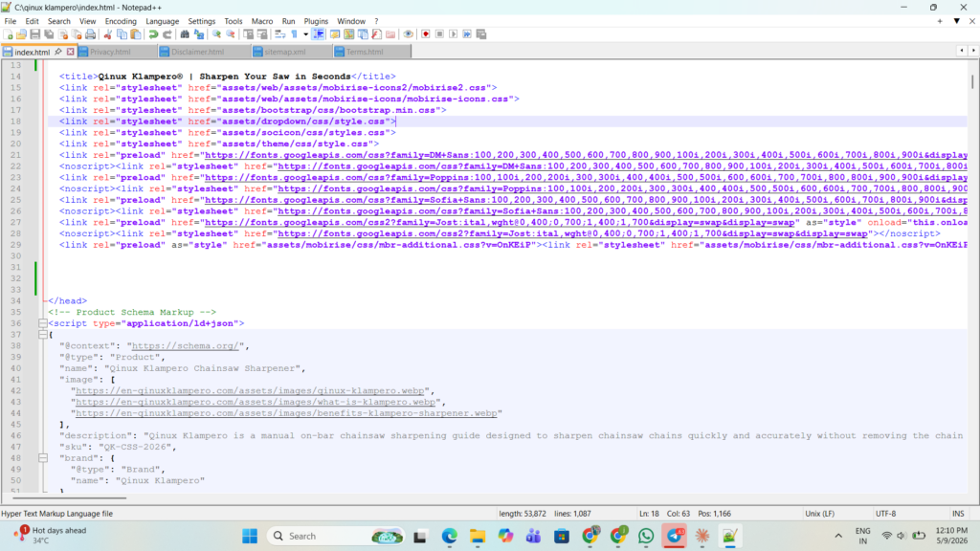The height and width of the screenshot is (551, 980).
Task: Click the Paste clipboard icon
Action: pos(136,34)
